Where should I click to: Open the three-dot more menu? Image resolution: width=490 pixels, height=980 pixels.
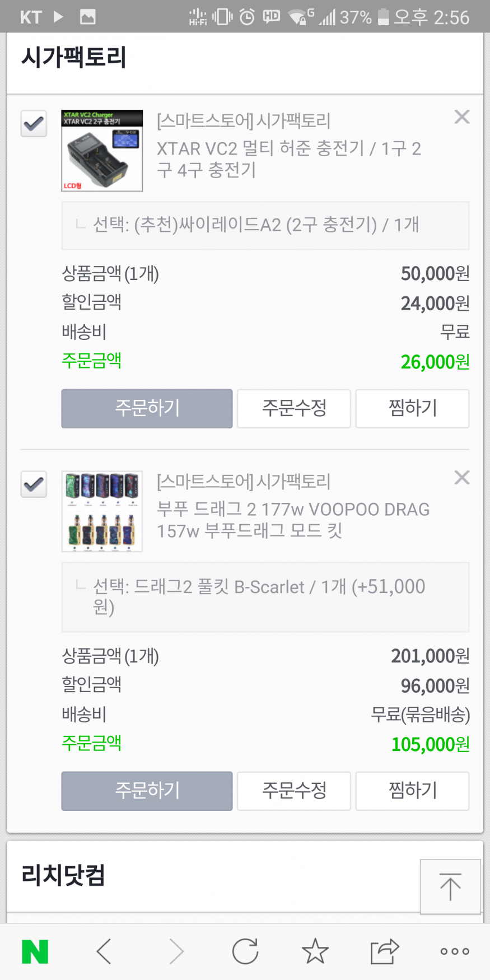(x=455, y=951)
